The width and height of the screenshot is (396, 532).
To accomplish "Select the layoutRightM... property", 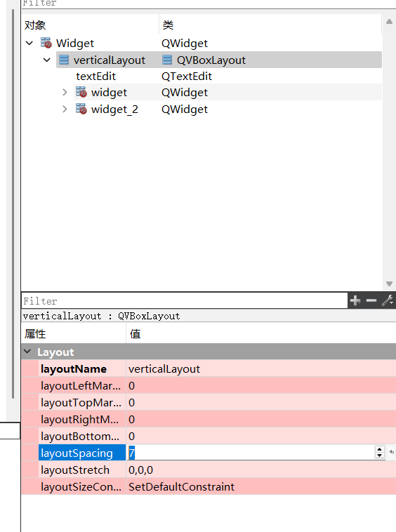I will [x=80, y=420].
